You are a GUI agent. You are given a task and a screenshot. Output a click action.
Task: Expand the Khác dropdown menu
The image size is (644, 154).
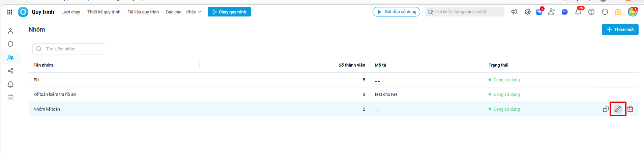194,12
